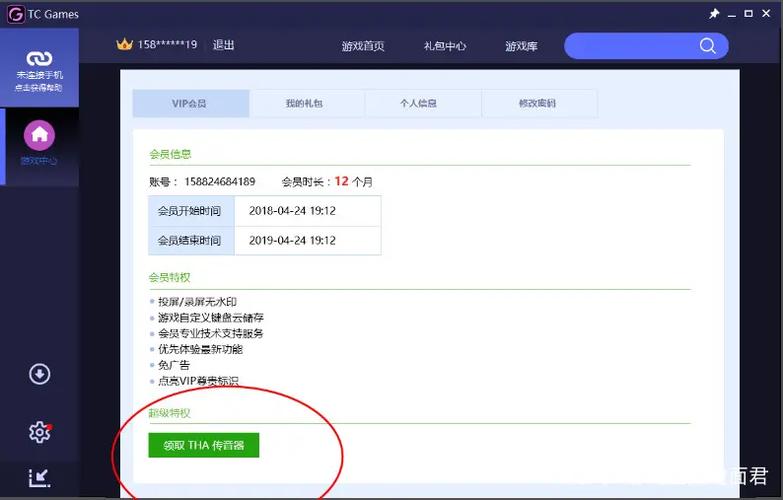This screenshot has width=783, height=500.
Task: Click the account number 158824684189
Action: coord(220,181)
